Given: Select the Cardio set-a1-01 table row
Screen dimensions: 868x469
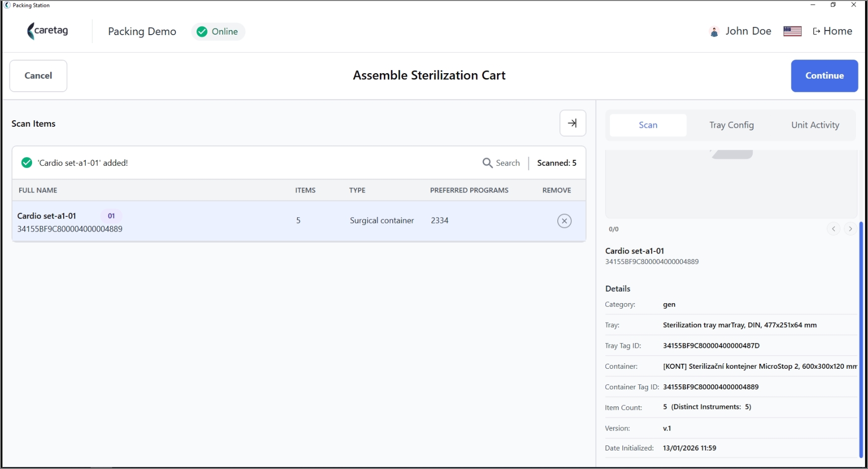Looking at the screenshot, I should tap(299, 221).
